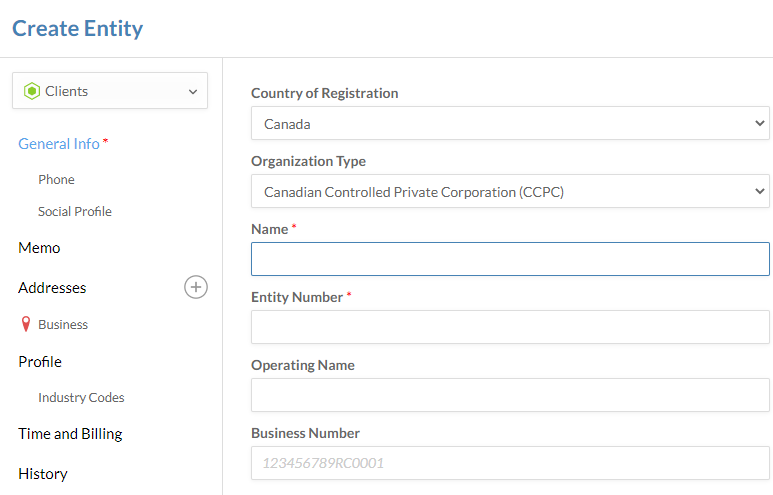Go to Time and Billing section
This screenshot has width=773, height=495.
click(x=70, y=434)
